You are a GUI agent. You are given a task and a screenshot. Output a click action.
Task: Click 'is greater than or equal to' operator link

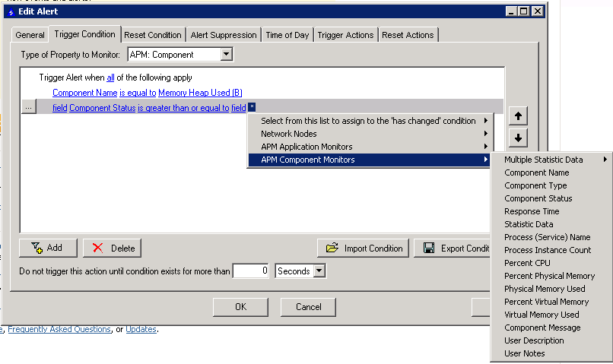183,108
